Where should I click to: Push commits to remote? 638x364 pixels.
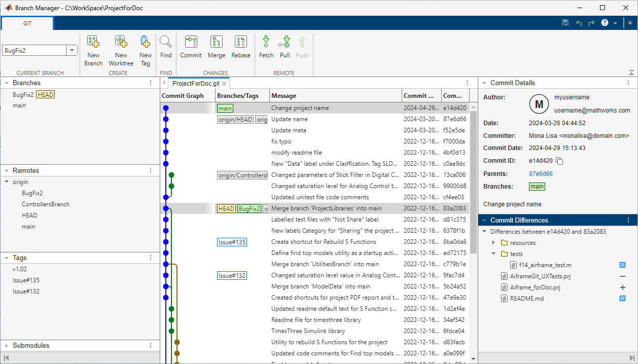click(x=302, y=48)
